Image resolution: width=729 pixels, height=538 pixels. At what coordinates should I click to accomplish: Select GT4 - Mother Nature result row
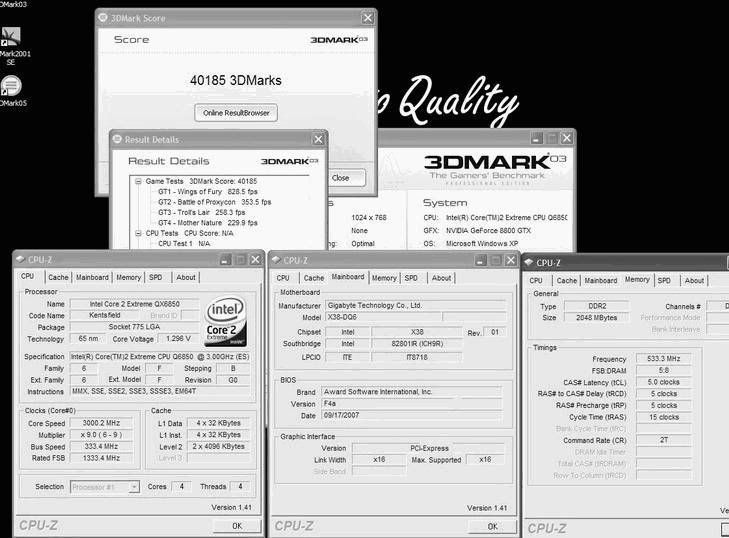click(208, 223)
